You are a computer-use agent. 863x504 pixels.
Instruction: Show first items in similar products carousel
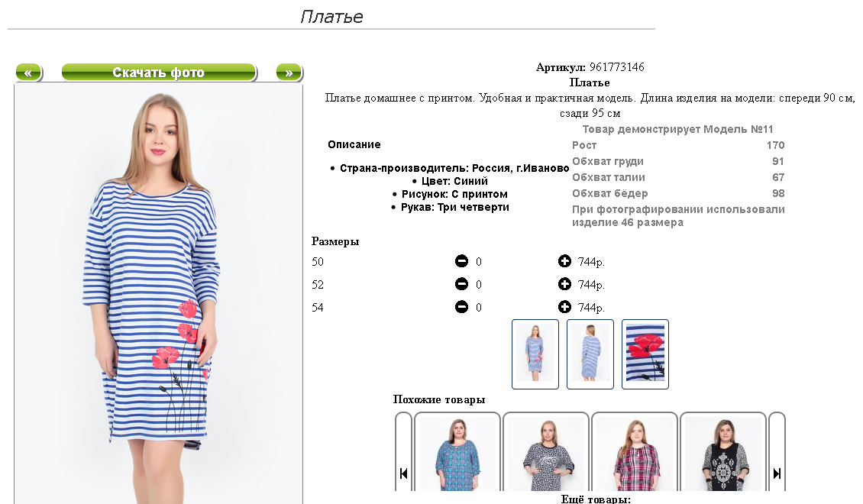tap(403, 473)
